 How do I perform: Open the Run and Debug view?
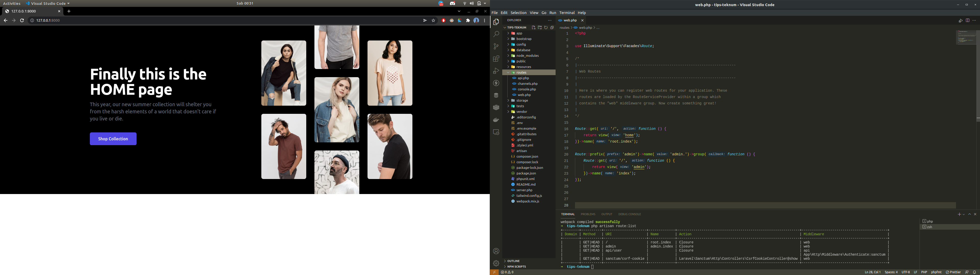pyautogui.click(x=496, y=71)
